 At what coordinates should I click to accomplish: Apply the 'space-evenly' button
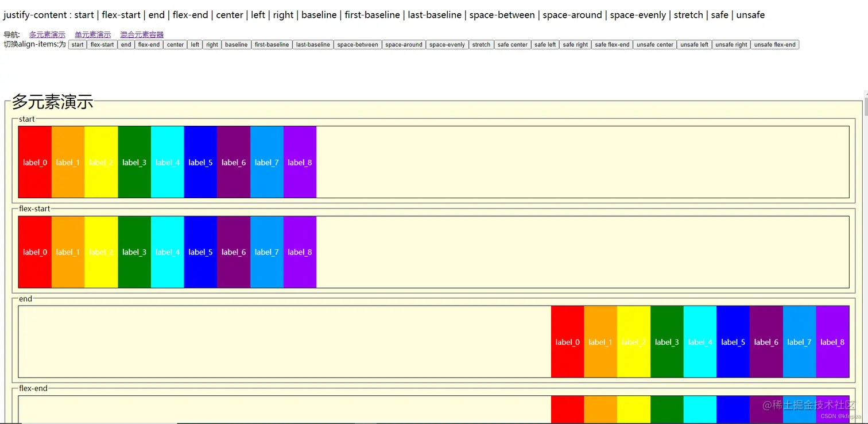(x=447, y=44)
